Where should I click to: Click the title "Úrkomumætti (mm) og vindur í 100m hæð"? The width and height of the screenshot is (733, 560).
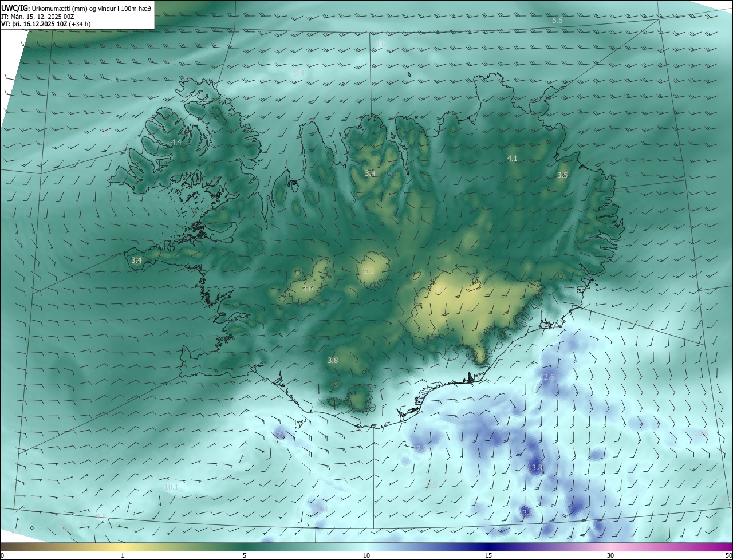coord(92,8)
